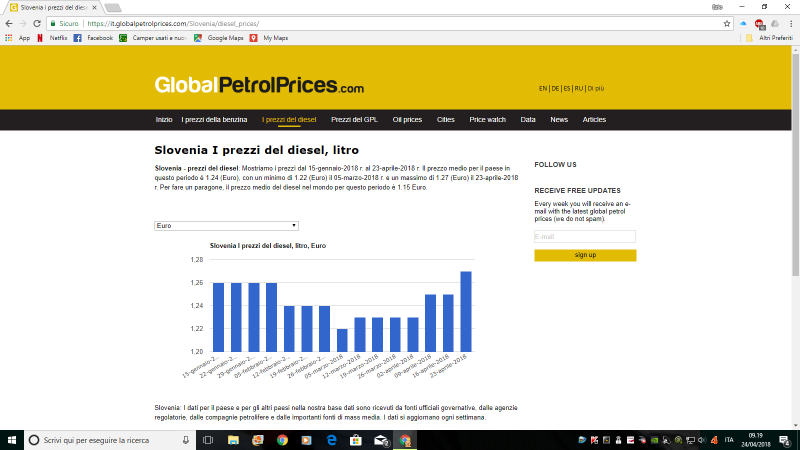Open File Explorer from the taskbar
This screenshot has height=450, width=800.
[233, 440]
